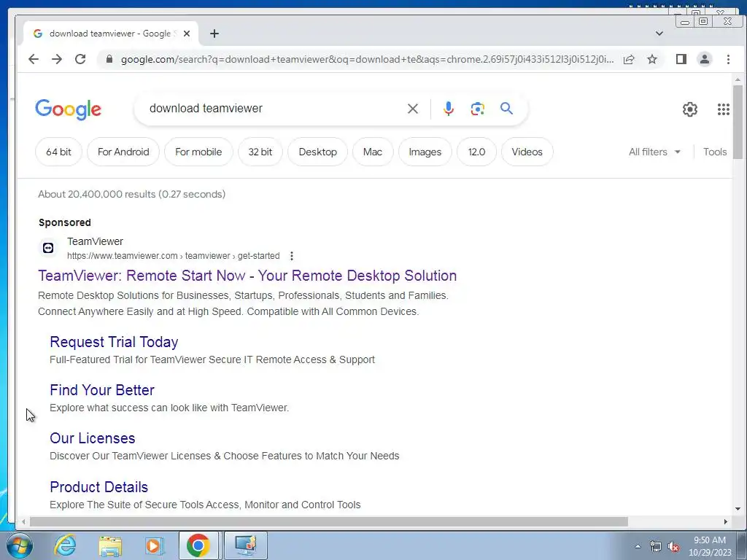747x560 pixels.
Task: Click the horizontal scrollbar right arrow
Action: pos(726,522)
